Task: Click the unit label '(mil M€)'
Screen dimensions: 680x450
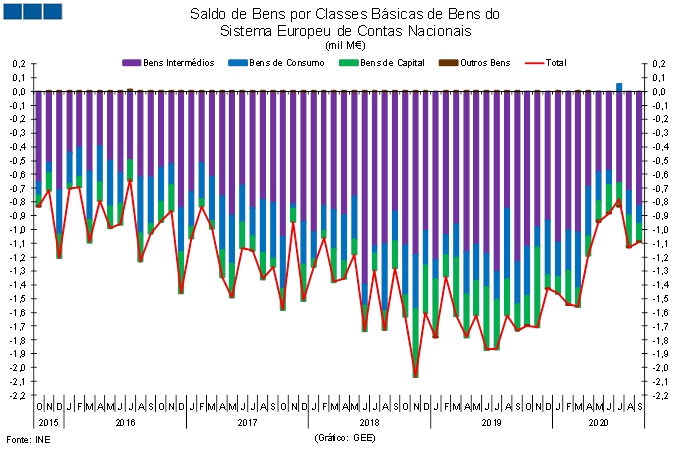Action: (345, 45)
